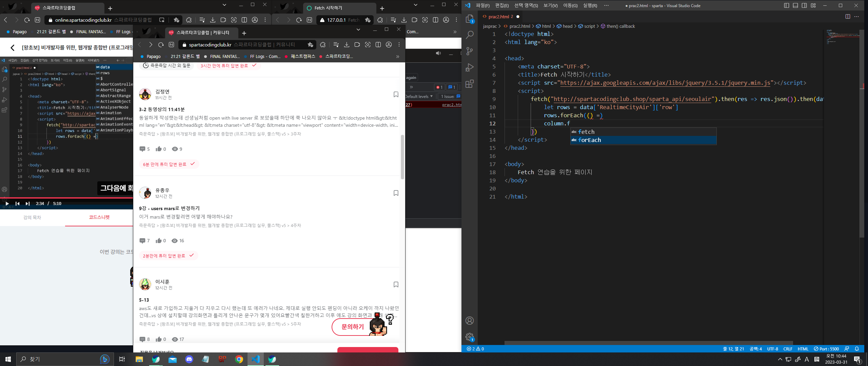
Task: Select the Fetch 시작하기 browser tab
Action: tap(339, 8)
